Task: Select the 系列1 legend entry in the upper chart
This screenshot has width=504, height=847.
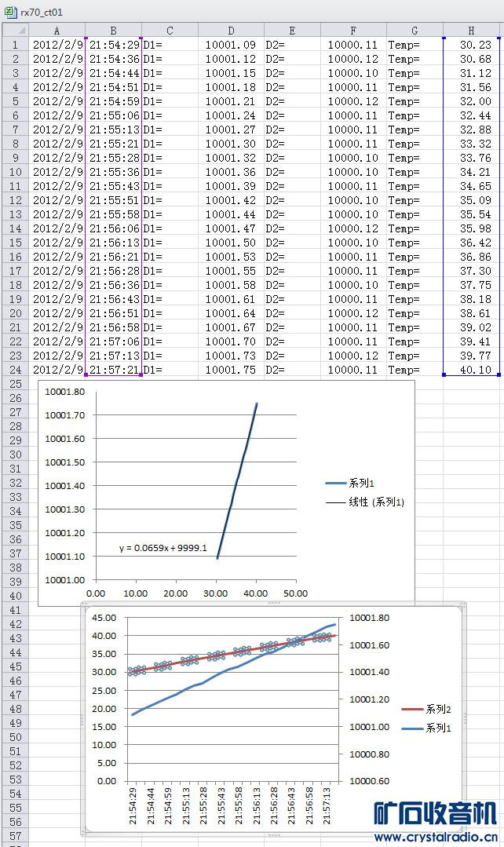Action: pyautogui.click(x=350, y=483)
